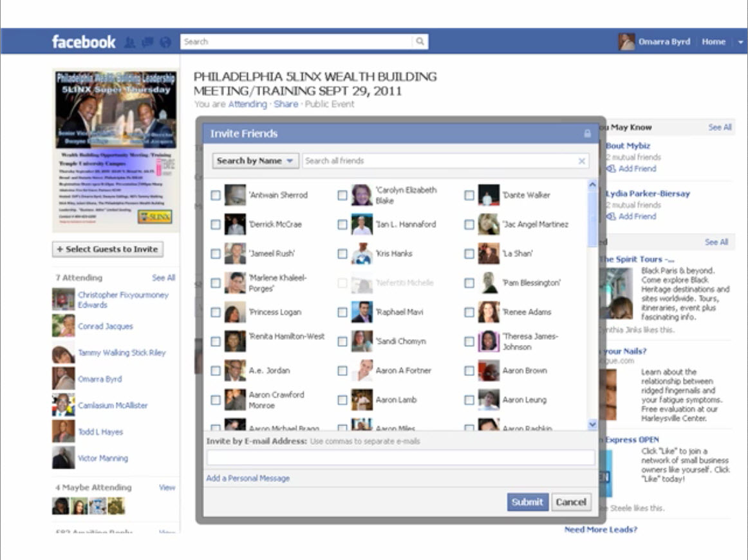
Task: Click the friend list scroll down arrow
Action: (x=592, y=424)
